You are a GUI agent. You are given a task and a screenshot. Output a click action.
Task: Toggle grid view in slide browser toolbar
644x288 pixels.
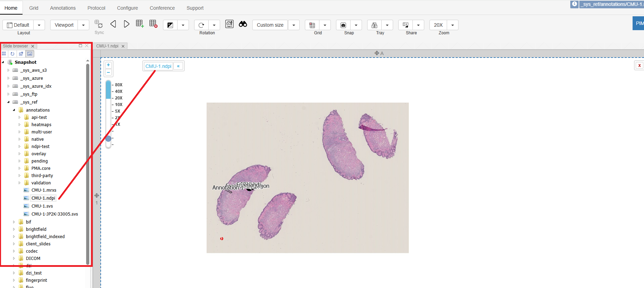tap(4, 54)
